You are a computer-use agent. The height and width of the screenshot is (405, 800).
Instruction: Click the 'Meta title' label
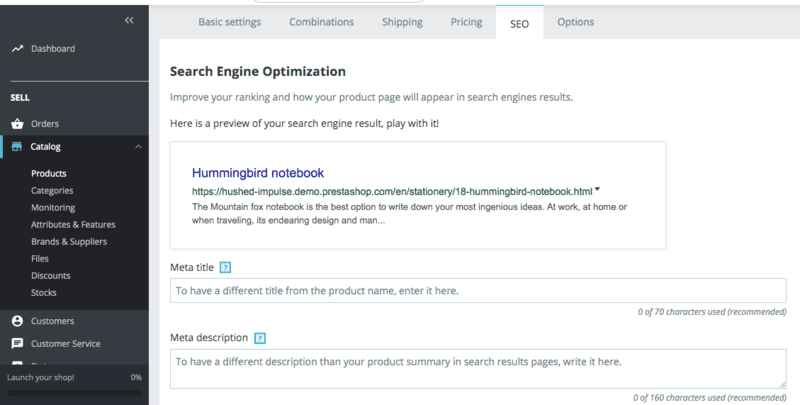[192, 267]
